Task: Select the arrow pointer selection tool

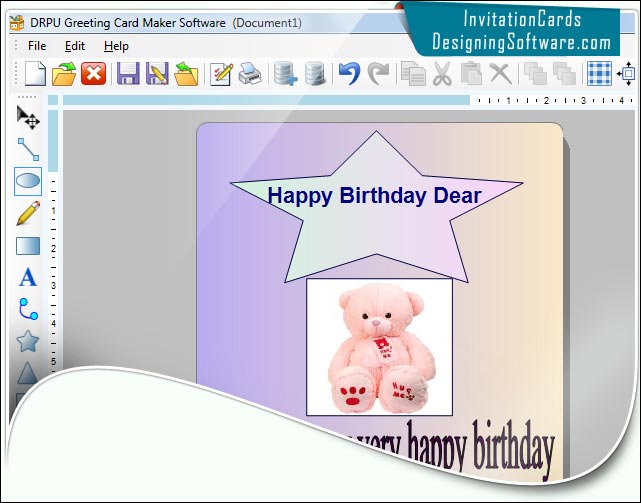Action: click(28, 118)
